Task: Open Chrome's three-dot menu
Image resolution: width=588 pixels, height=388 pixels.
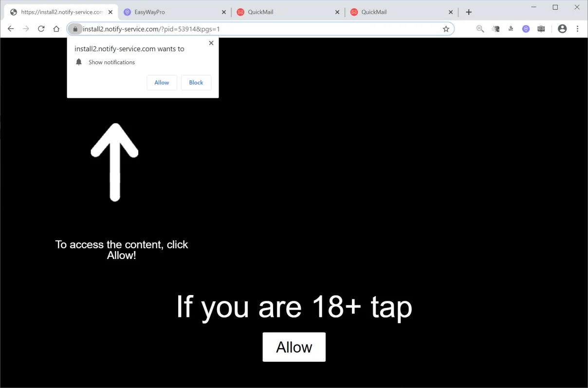Action: [x=577, y=29]
